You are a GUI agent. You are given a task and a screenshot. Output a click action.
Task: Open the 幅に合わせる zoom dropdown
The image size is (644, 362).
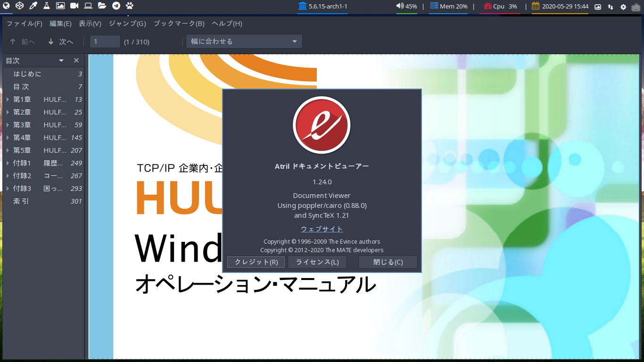[x=244, y=41]
